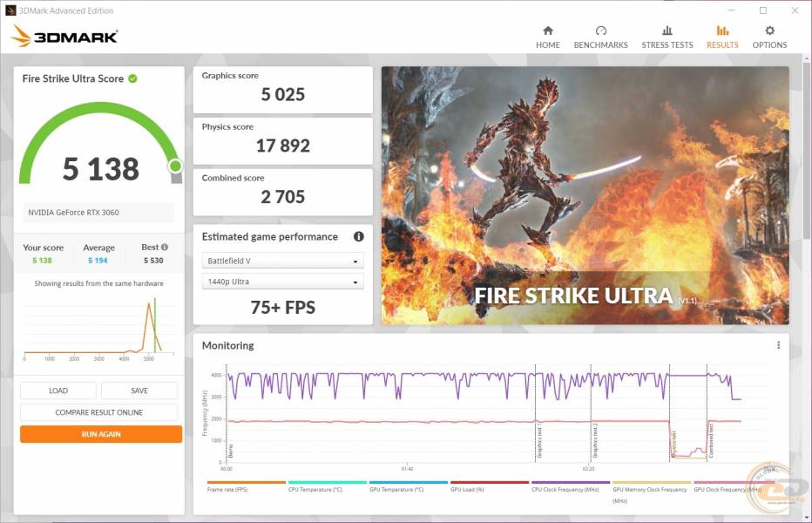Click the Average score 5 194

click(x=98, y=261)
